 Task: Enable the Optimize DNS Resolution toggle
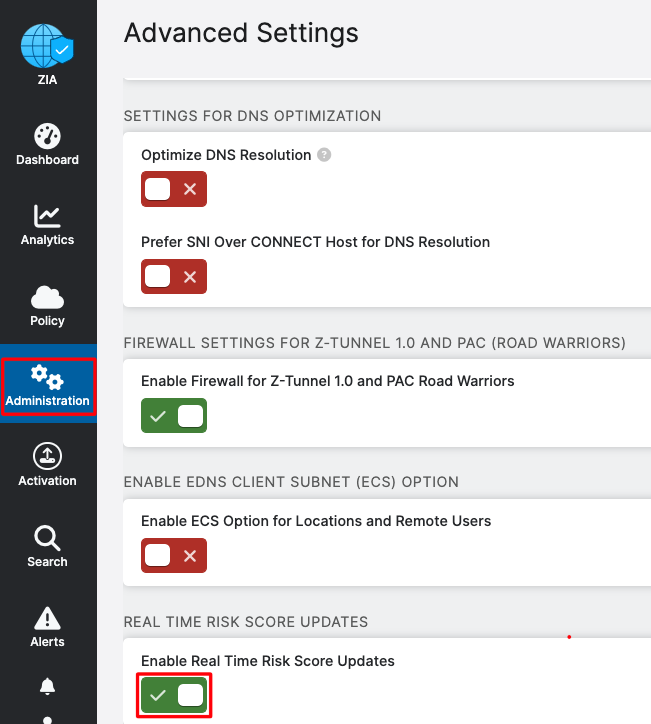[x=174, y=190]
